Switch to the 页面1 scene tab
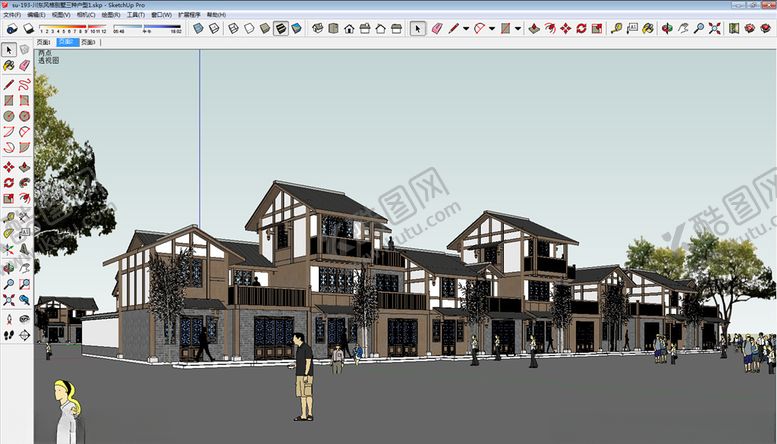The width and height of the screenshot is (777, 444). 44,43
